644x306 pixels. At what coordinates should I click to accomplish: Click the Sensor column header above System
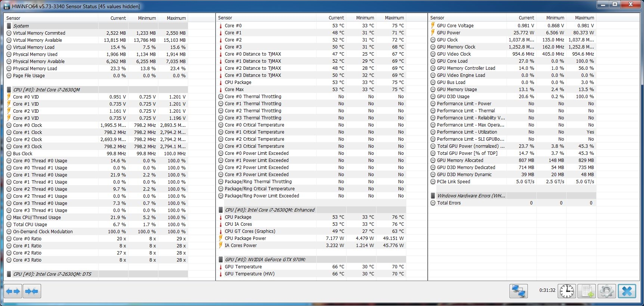pyautogui.click(x=52, y=18)
